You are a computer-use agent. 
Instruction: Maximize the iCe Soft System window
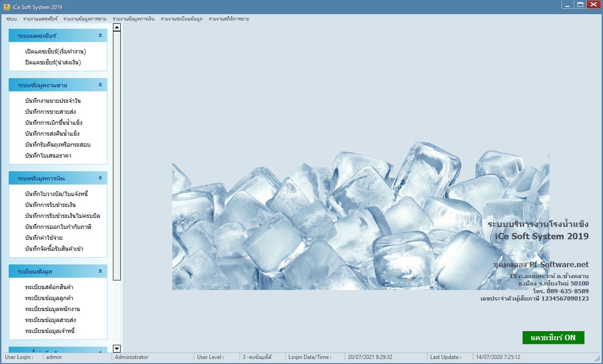(x=580, y=5)
